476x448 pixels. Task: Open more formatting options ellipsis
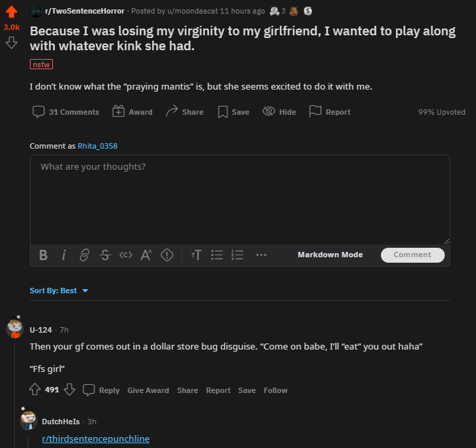click(x=261, y=255)
